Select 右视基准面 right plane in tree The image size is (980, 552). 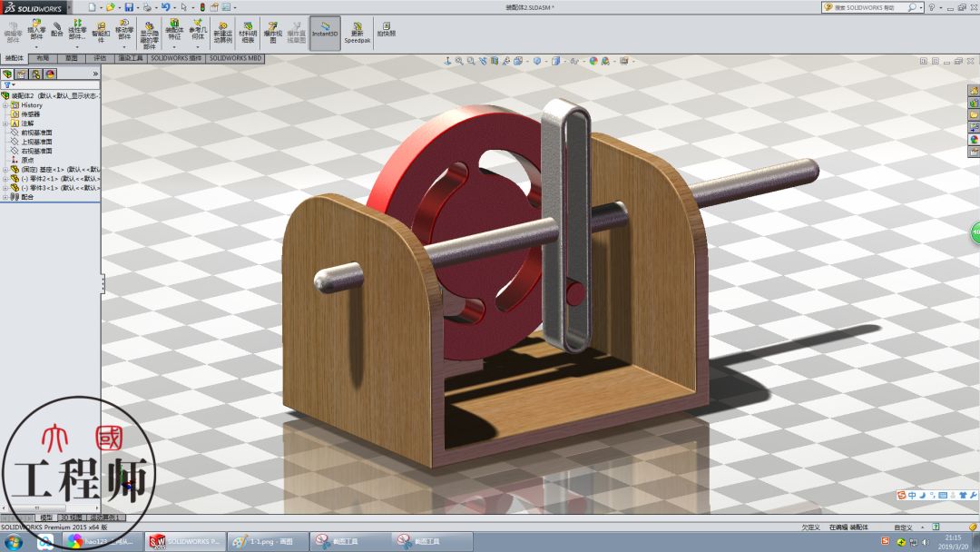[36, 152]
